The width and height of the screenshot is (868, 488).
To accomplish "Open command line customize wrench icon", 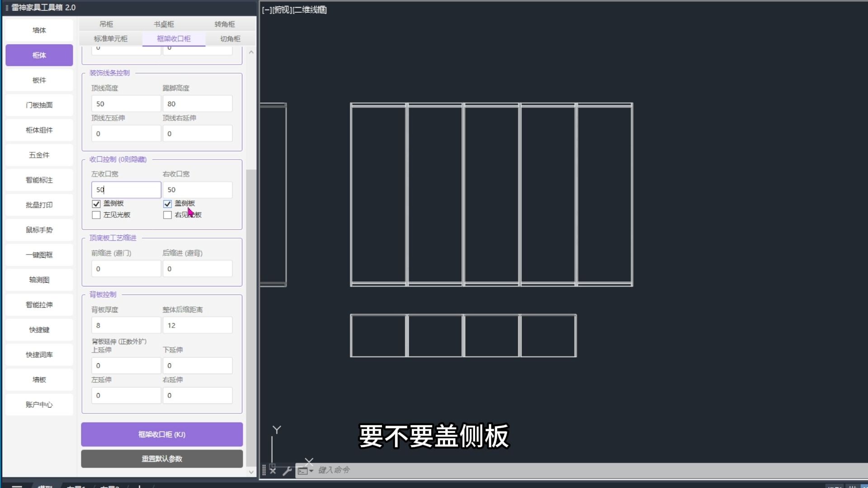I will click(x=287, y=471).
